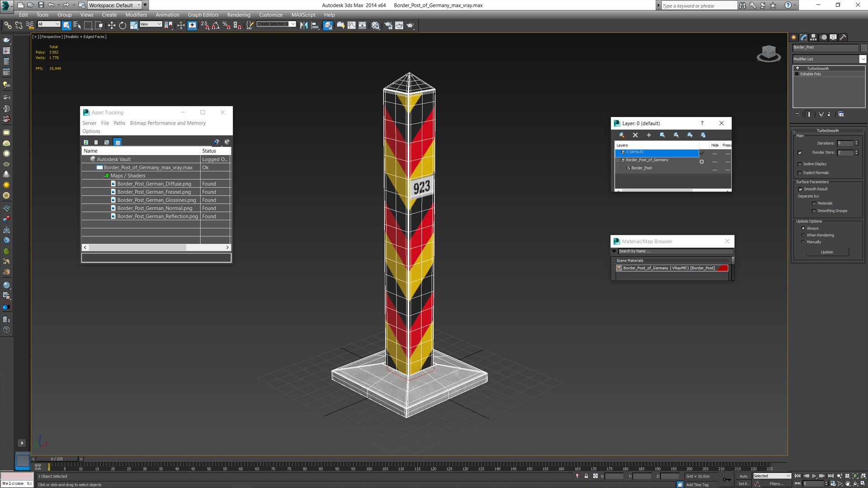The image size is (868, 488).
Task: Click Create New Layer icon in Layer dialog
Action: pyautogui.click(x=622, y=135)
